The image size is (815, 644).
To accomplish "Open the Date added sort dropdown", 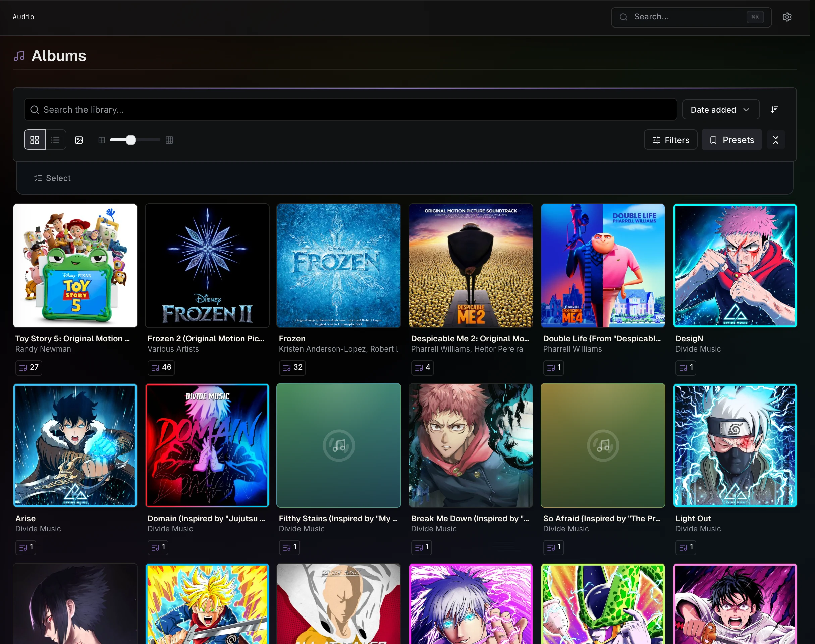I will pos(720,110).
